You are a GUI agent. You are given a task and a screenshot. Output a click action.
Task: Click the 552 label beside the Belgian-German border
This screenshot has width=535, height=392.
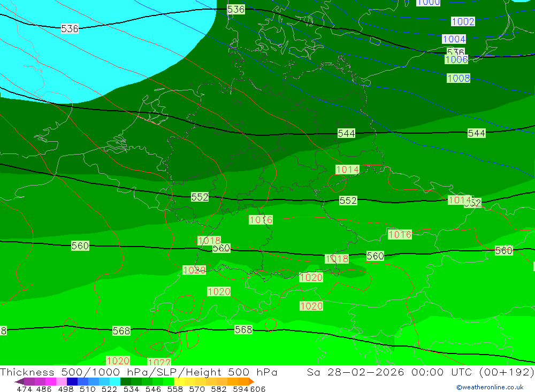coord(200,197)
